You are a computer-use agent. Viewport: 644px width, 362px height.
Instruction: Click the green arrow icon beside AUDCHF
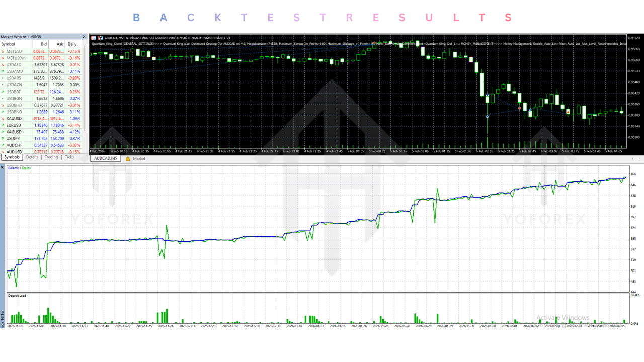[4, 145]
